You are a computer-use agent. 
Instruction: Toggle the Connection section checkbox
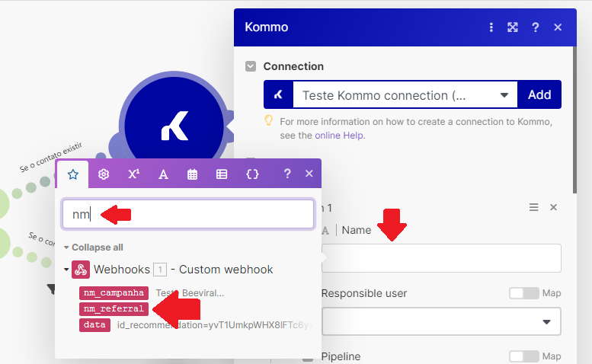point(251,66)
